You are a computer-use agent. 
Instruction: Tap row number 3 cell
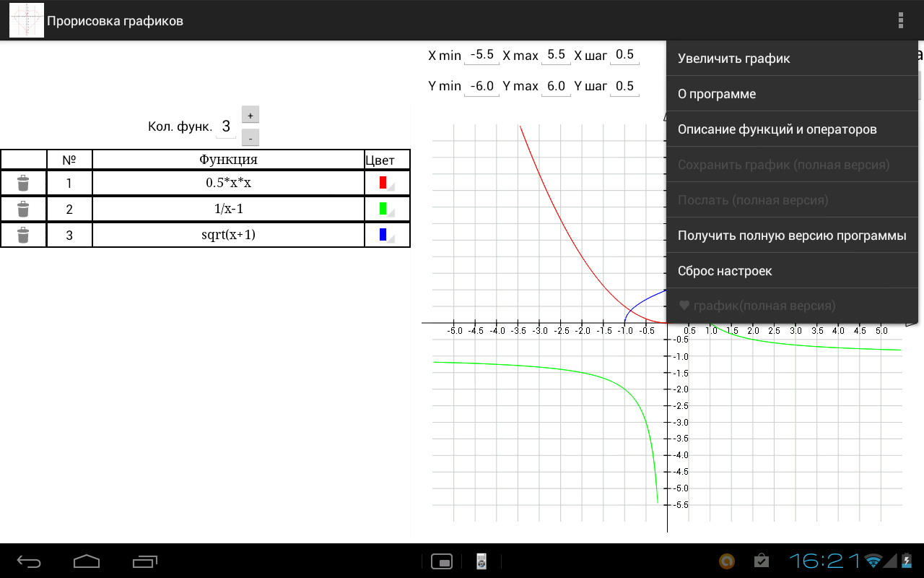(69, 235)
